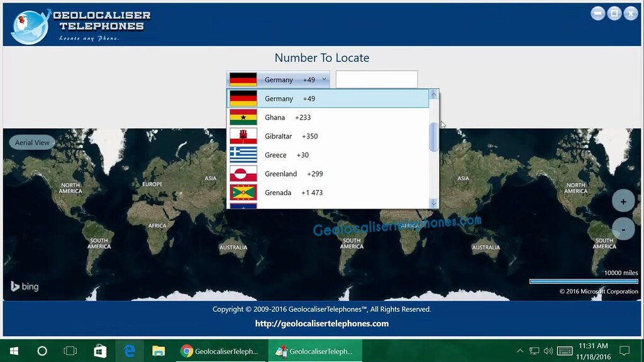
Task: Click the Bing logo on the map
Action: [25, 286]
